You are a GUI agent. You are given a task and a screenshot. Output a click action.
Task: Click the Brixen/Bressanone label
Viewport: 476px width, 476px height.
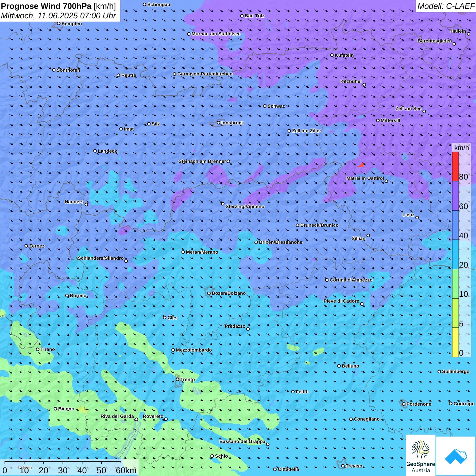coord(280,242)
